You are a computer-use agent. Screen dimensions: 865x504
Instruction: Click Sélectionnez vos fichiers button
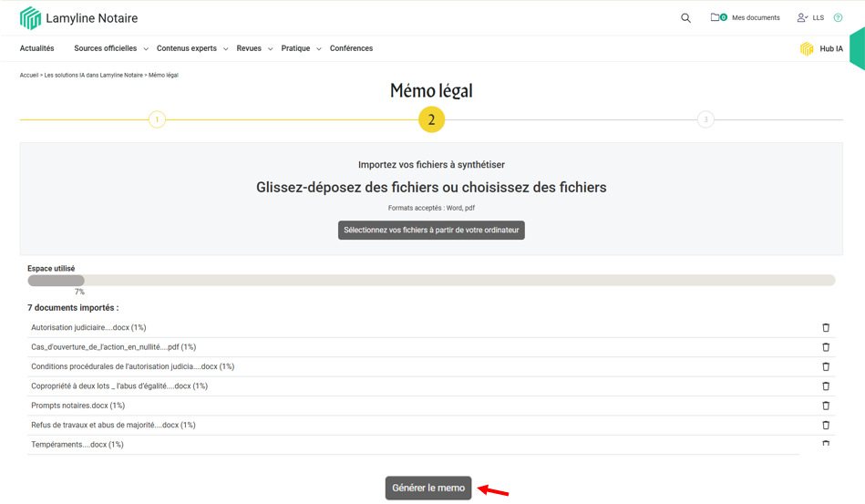tap(431, 230)
